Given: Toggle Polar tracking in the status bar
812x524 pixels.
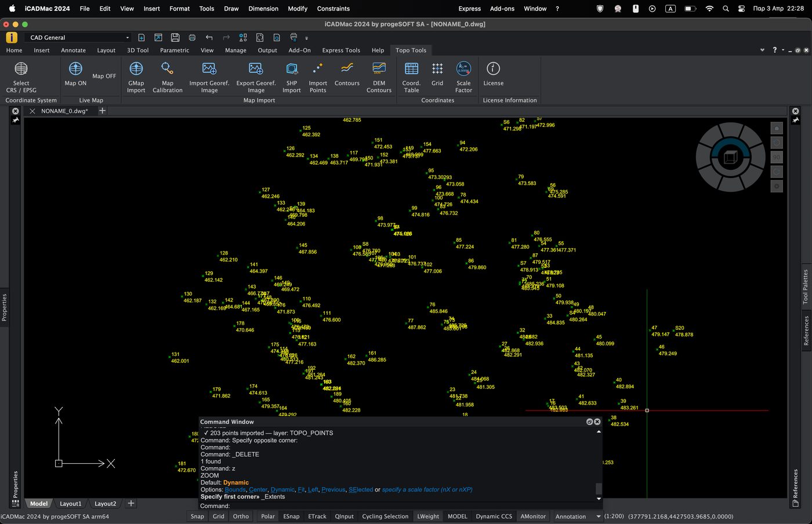Looking at the screenshot, I should tap(268, 516).
